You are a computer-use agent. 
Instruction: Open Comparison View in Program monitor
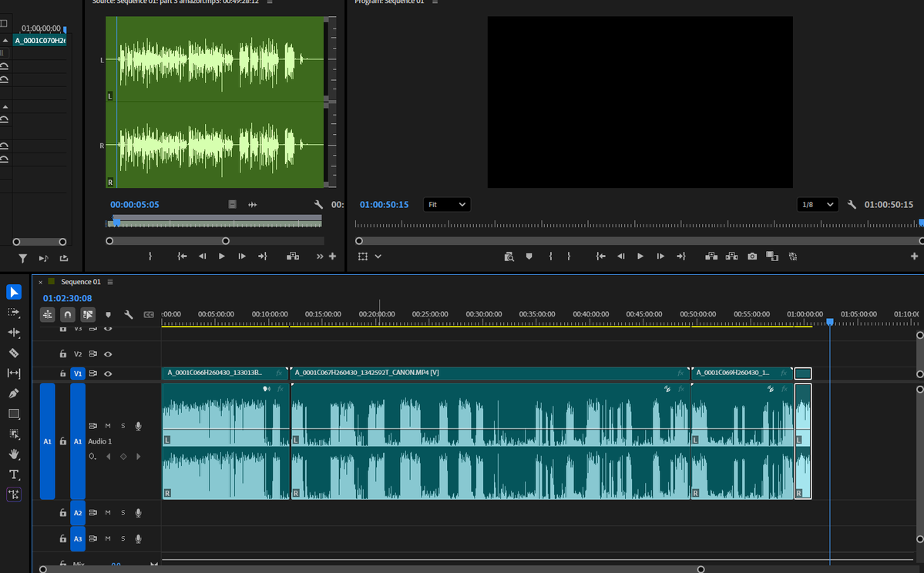coord(772,256)
